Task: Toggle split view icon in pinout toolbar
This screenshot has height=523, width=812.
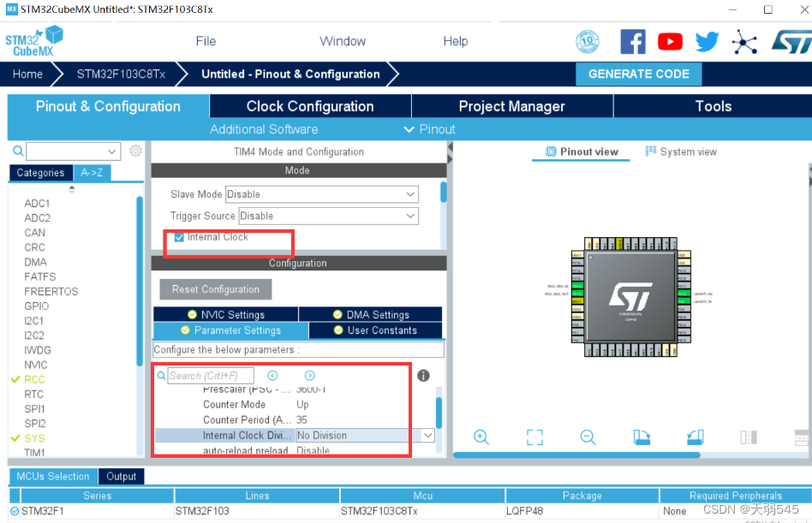Action: click(749, 437)
